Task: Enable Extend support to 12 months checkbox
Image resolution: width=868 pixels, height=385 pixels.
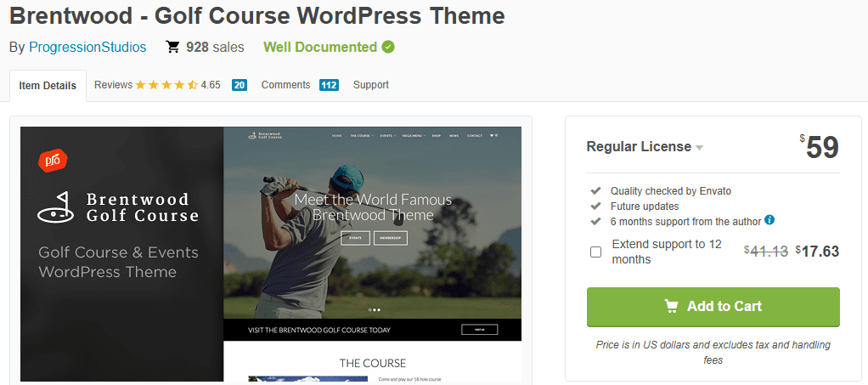Action: [595, 252]
